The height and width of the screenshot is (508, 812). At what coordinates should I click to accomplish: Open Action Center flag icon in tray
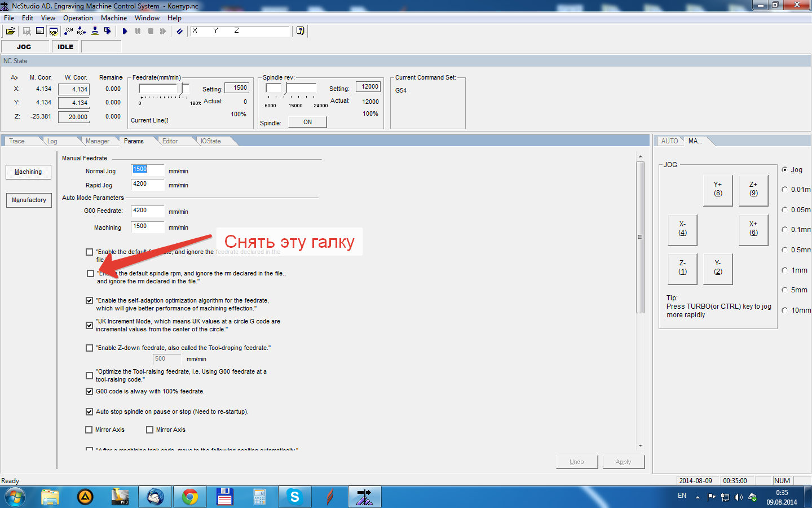[712, 497]
